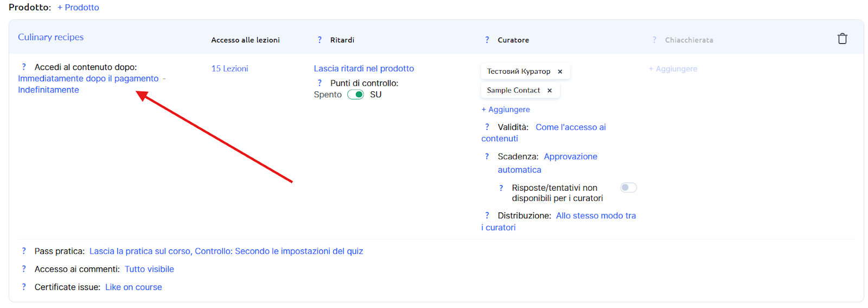The image size is (868, 308).
Task: Remove the Sample Contact curator tag
Action: (x=550, y=91)
